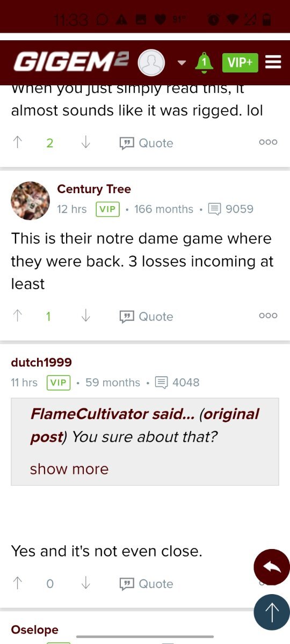Screen dimensions: 290x644
Task: Expand quoted text with show more
Action: [69, 469]
